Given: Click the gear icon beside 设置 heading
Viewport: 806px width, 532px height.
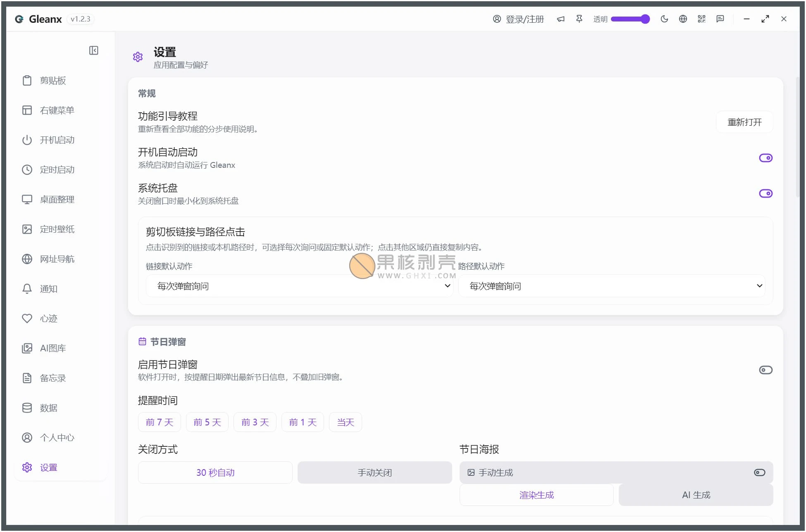Looking at the screenshot, I should (138, 57).
